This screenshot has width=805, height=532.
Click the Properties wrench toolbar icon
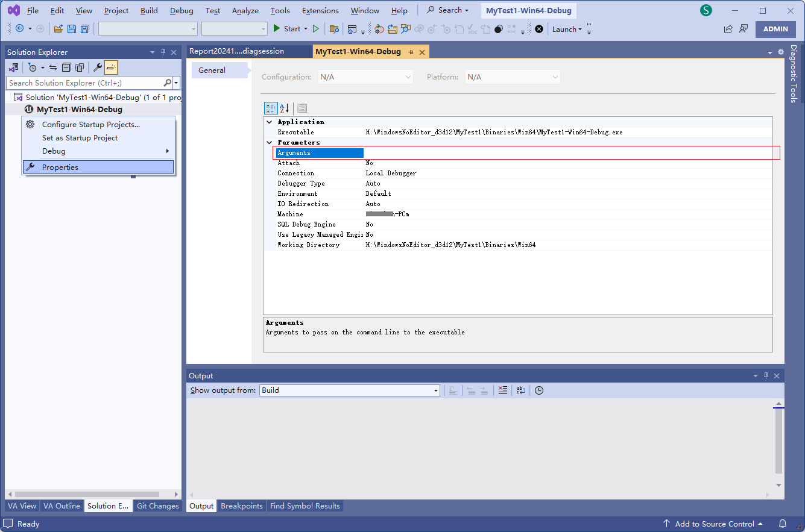pyautogui.click(x=98, y=67)
